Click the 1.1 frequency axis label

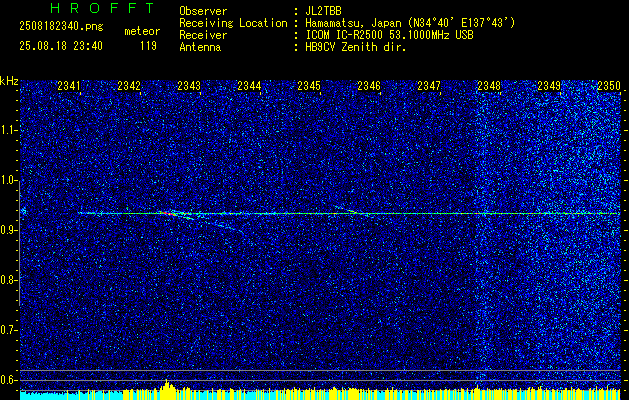pyautogui.click(x=9, y=130)
